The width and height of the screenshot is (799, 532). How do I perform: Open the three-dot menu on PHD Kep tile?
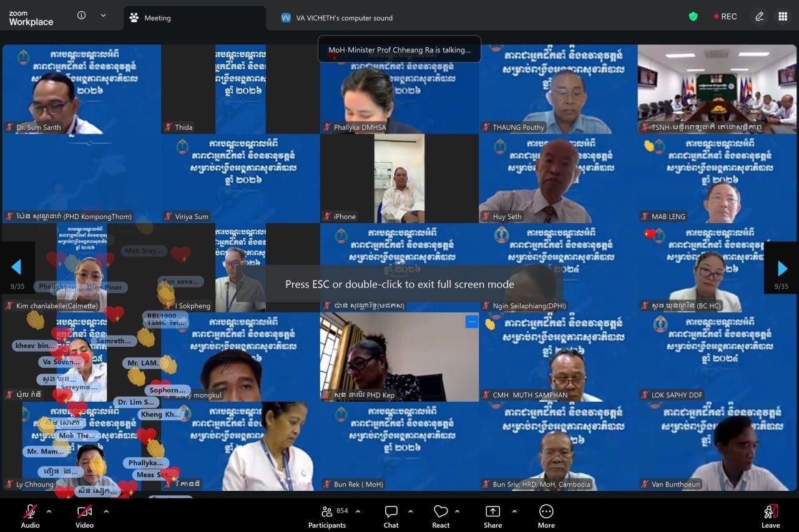tap(471, 322)
